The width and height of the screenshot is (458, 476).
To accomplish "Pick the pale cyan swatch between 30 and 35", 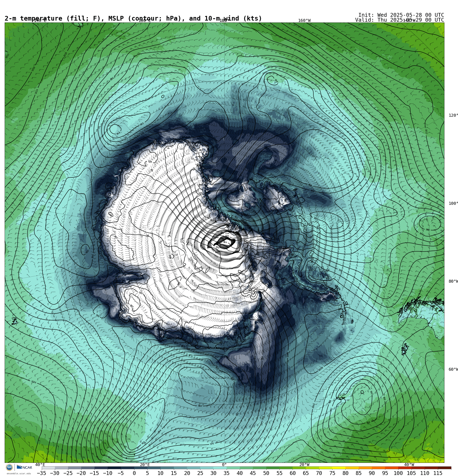I will pos(220,468).
